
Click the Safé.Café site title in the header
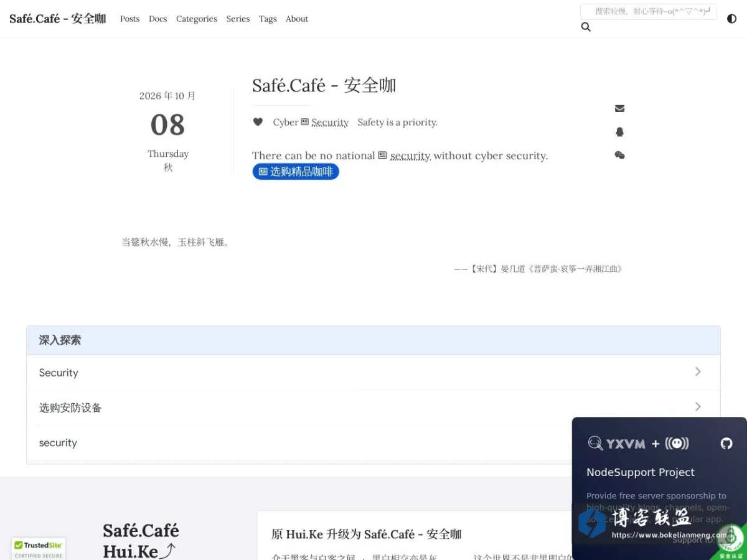coord(58,19)
